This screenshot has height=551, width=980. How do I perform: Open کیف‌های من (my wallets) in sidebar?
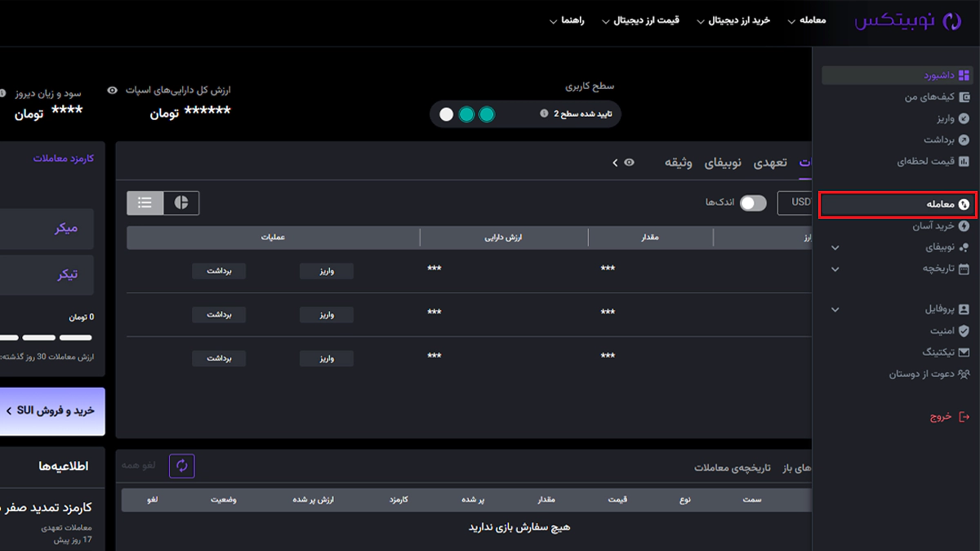(x=937, y=97)
